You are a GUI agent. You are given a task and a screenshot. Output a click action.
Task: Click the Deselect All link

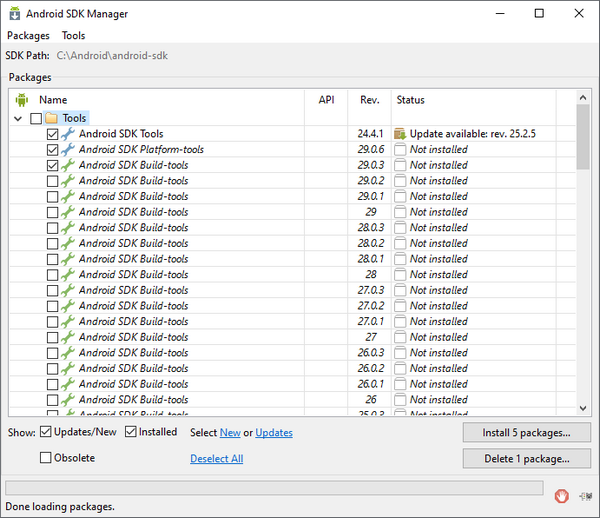217,458
